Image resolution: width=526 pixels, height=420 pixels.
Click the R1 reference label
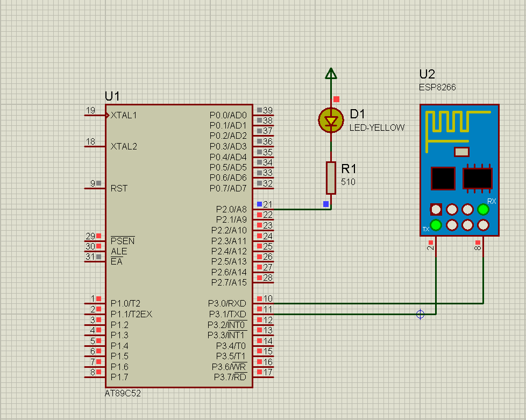(x=349, y=169)
